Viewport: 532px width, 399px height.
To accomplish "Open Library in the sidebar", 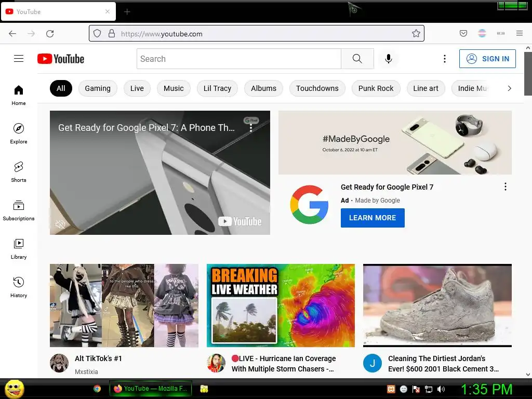I will tap(19, 249).
